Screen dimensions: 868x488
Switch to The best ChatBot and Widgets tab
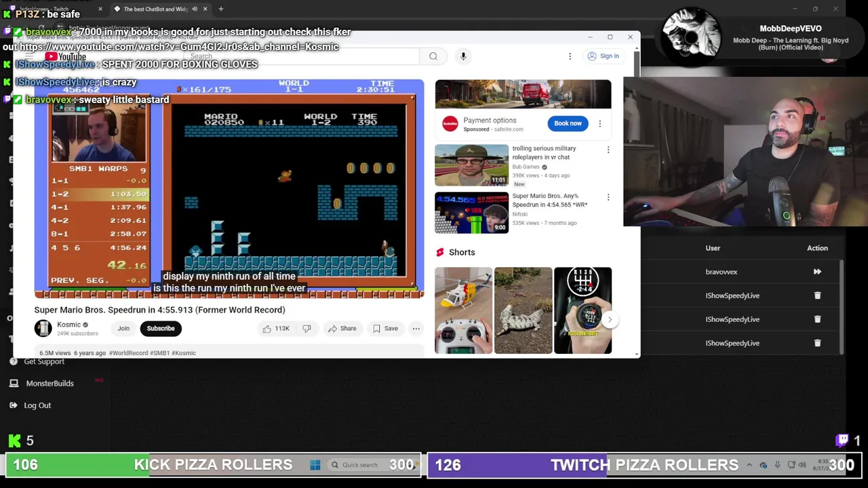coord(155,9)
